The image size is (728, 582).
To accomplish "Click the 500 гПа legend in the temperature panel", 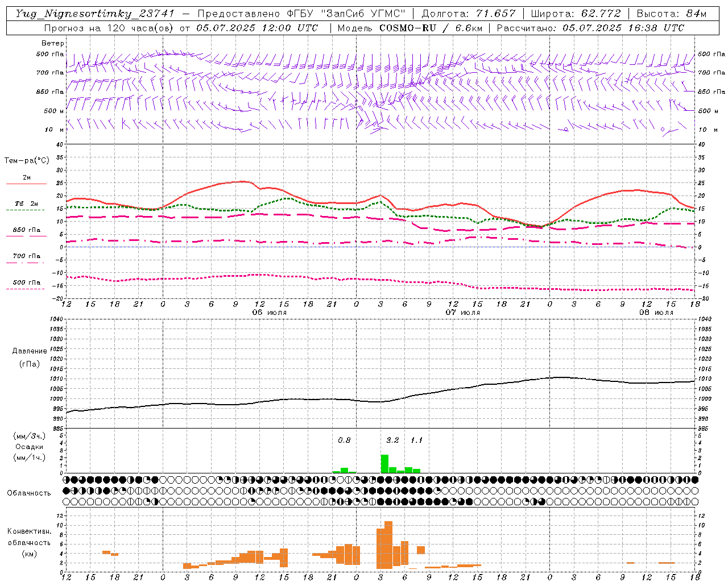I will [x=26, y=284].
